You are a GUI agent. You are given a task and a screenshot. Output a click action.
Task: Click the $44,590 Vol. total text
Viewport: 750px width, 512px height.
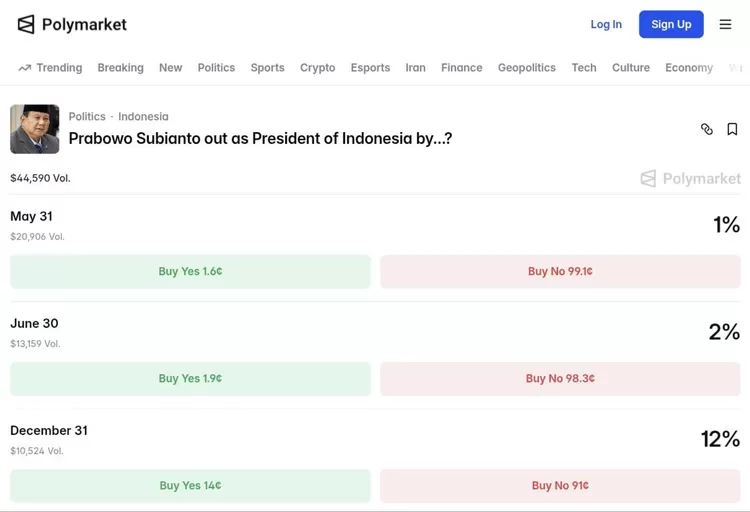[40, 178]
